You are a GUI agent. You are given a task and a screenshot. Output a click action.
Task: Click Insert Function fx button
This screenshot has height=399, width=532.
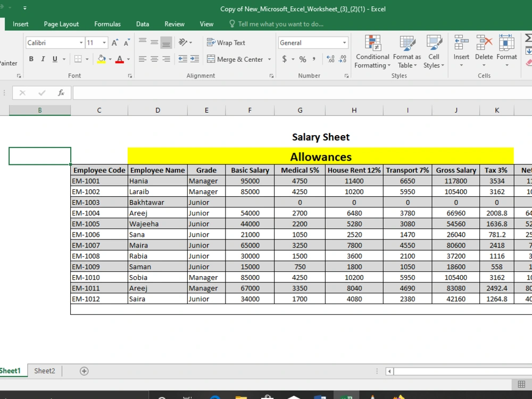pyautogui.click(x=61, y=93)
